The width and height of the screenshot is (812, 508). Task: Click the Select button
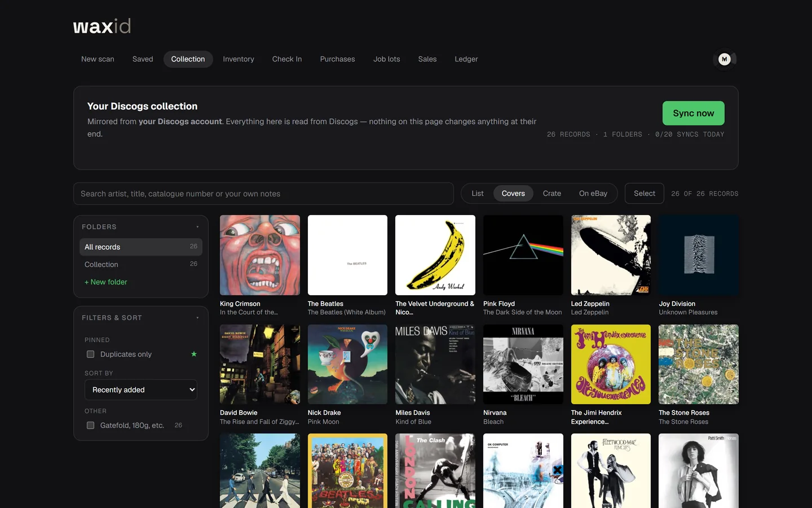click(645, 194)
